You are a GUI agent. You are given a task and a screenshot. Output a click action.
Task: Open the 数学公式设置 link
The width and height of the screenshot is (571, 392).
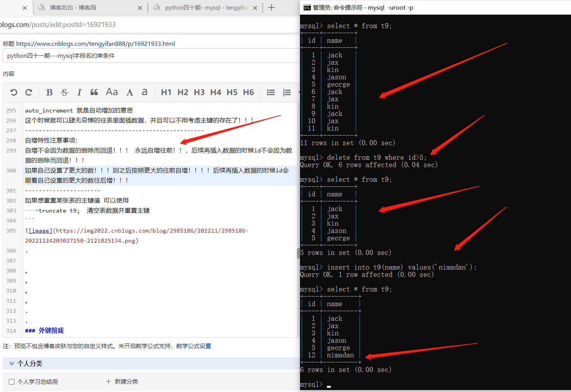pos(194,346)
